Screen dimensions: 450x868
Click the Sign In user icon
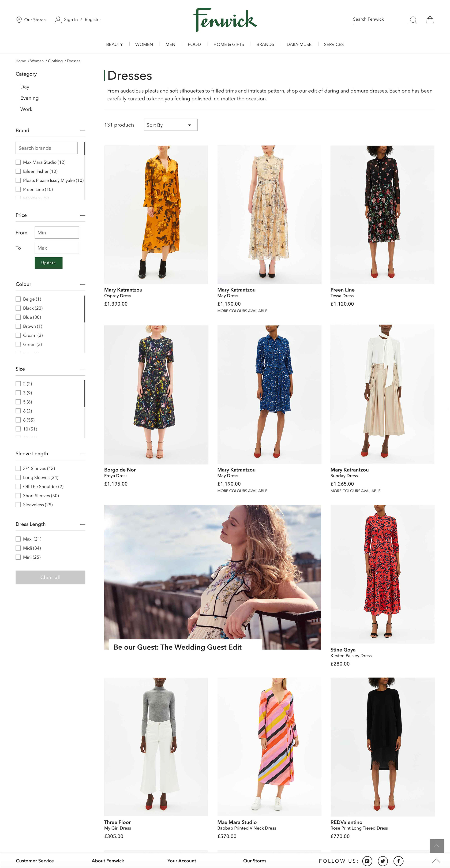(x=58, y=19)
